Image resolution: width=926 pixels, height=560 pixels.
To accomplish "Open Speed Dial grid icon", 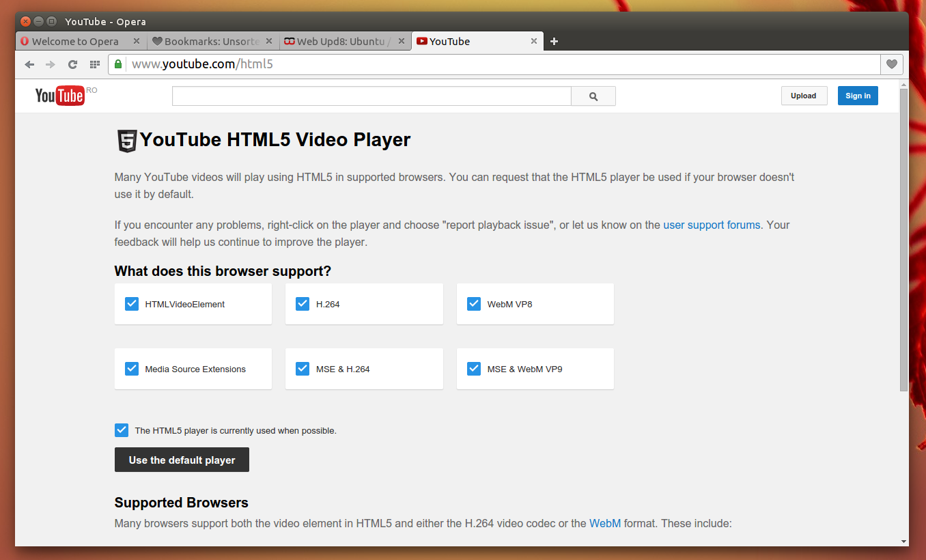I will (x=95, y=64).
